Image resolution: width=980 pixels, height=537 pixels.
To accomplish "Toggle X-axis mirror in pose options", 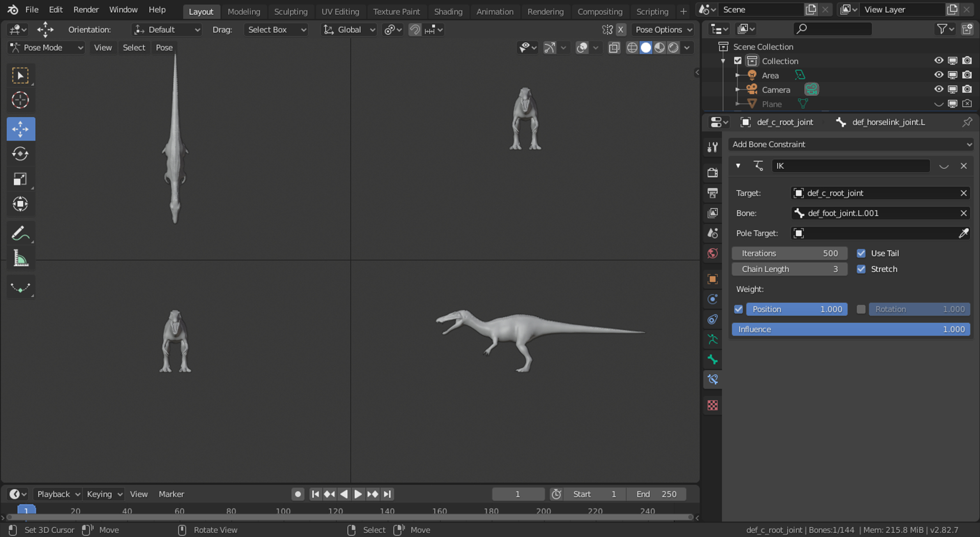I will (621, 30).
